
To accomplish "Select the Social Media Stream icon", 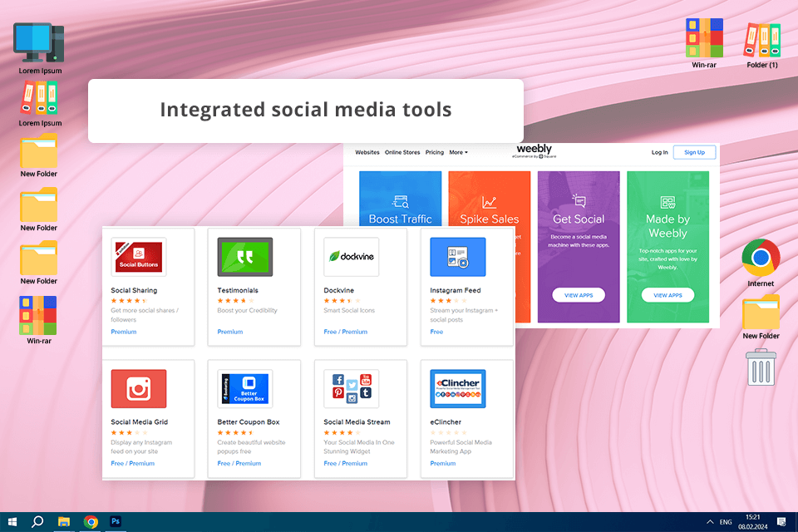I will [x=351, y=388].
